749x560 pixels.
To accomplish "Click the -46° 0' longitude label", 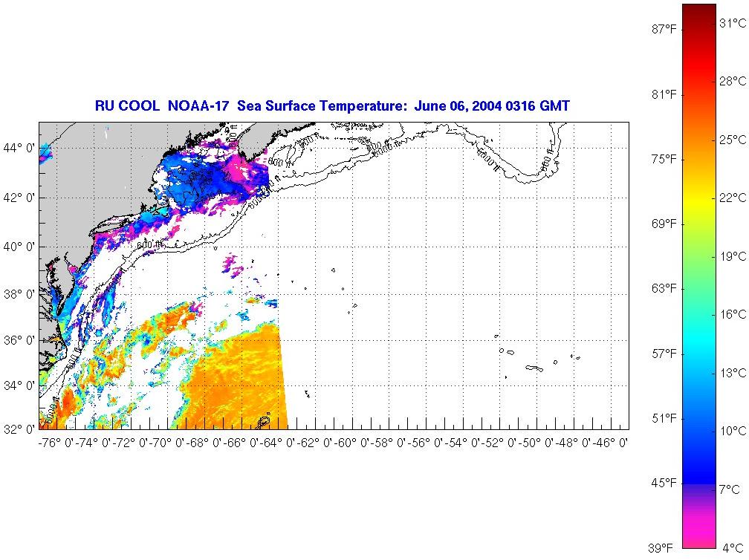I will (x=610, y=443).
